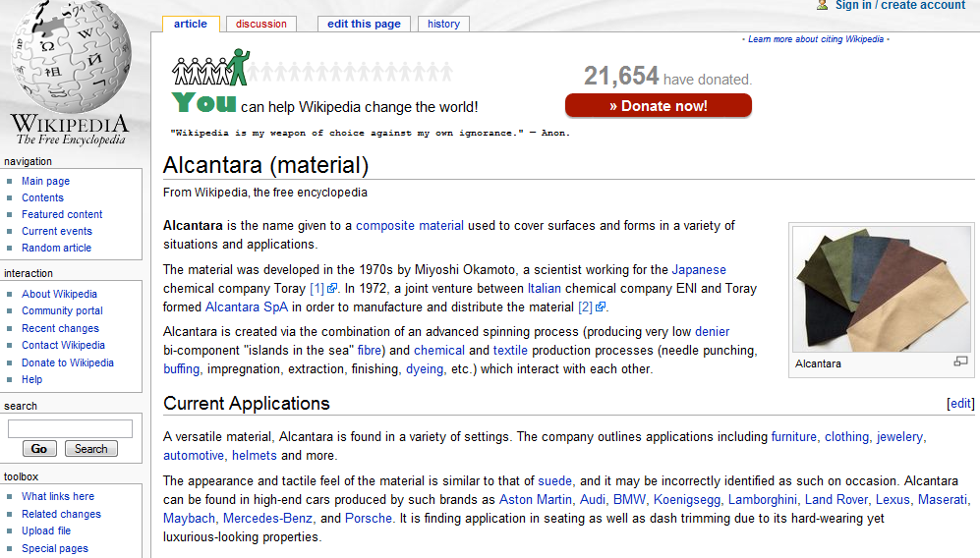Follow the composite material link
Image resolution: width=980 pixels, height=558 pixels.
point(409,226)
